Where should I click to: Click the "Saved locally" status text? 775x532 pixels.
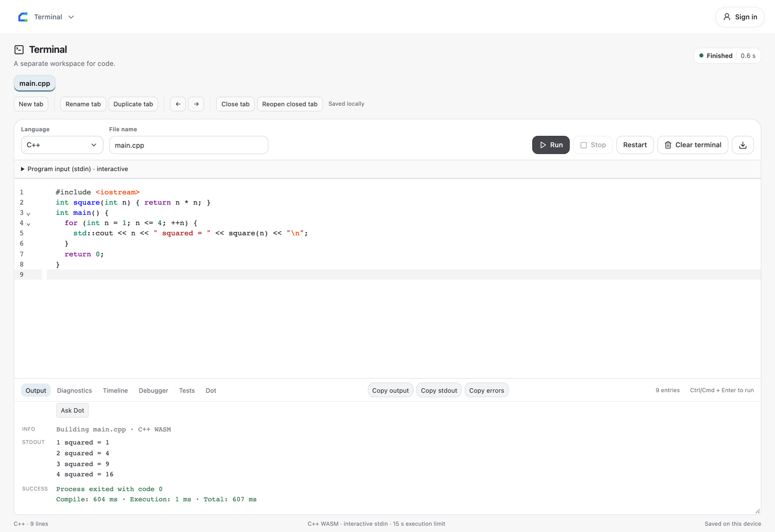346,104
